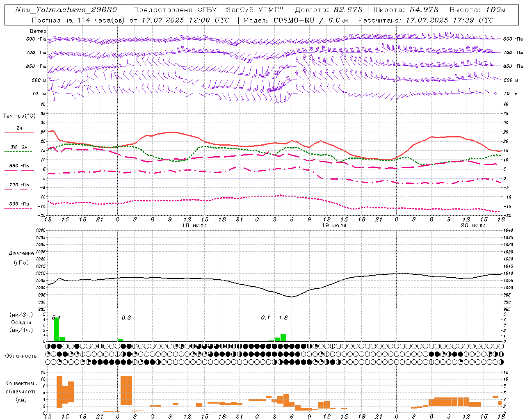Screen dimensions: 525x420
Task: Click the 'Тем-ра(°C)' temperature axis title
Action: pyautogui.click(x=20, y=116)
